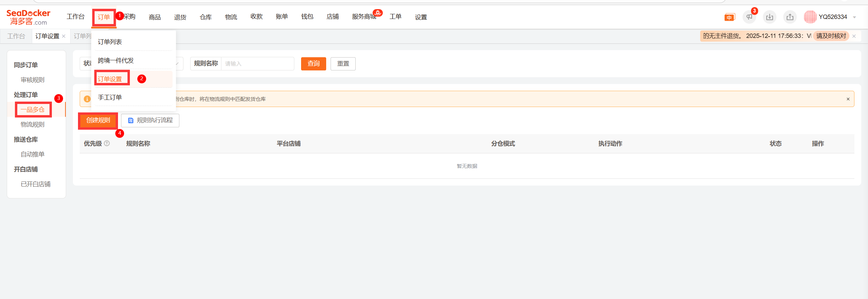
Task: Close the orange info banner
Action: (848, 99)
